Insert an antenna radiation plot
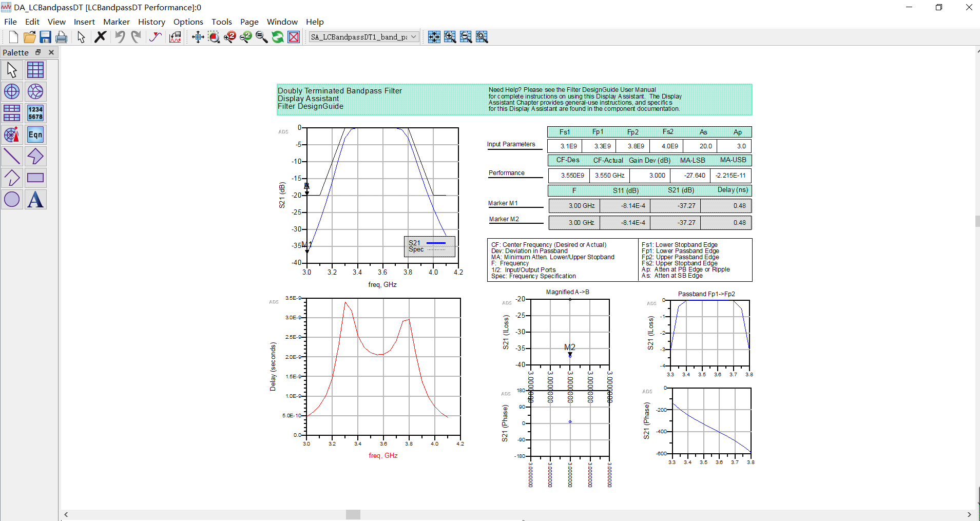 point(12,134)
